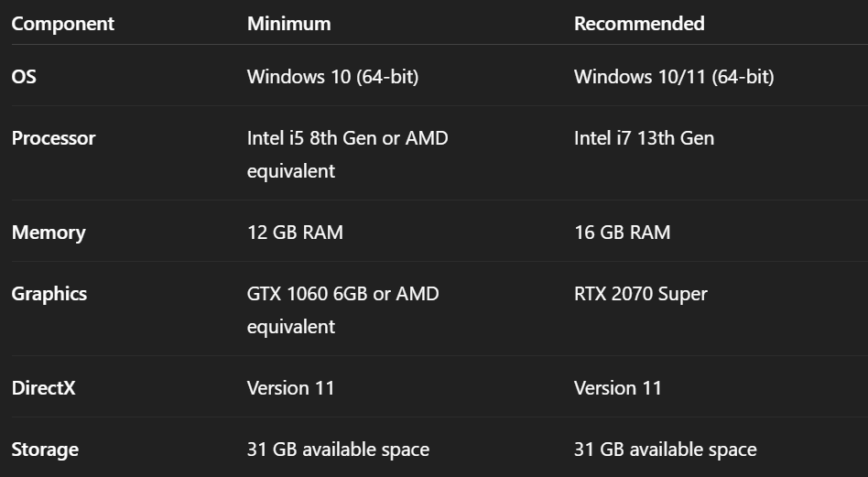Click the Minimum column header

pyautogui.click(x=288, y=24)
